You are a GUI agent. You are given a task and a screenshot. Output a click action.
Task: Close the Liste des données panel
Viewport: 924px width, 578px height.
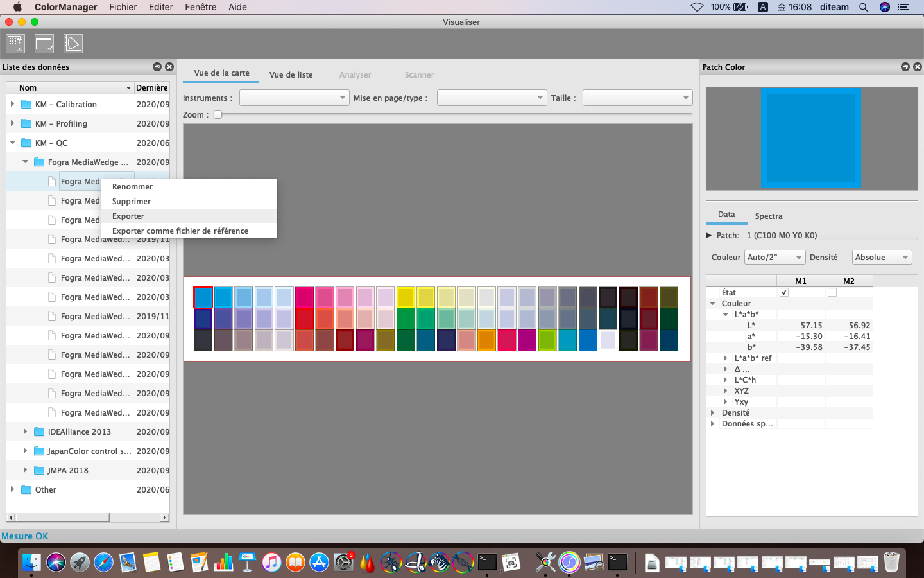tap(169, 67)
